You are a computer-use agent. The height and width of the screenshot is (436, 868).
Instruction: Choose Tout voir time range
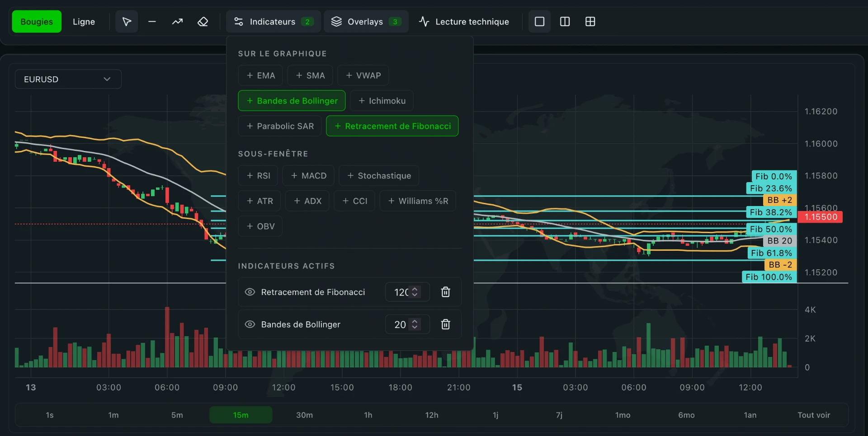tap(814, 415)
